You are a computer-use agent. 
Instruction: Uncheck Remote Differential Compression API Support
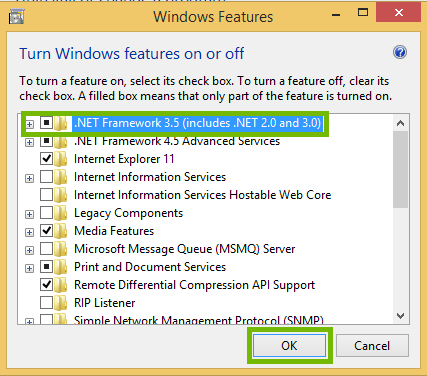click(46, 285)
